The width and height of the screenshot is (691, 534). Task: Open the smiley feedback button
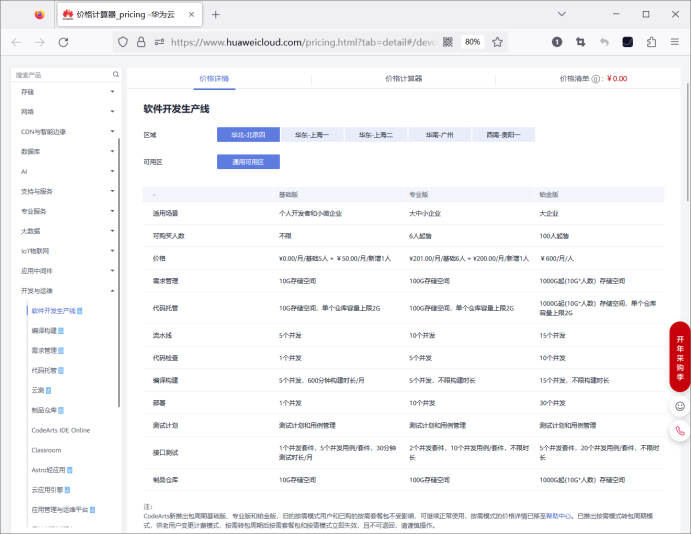click(680, 406)
